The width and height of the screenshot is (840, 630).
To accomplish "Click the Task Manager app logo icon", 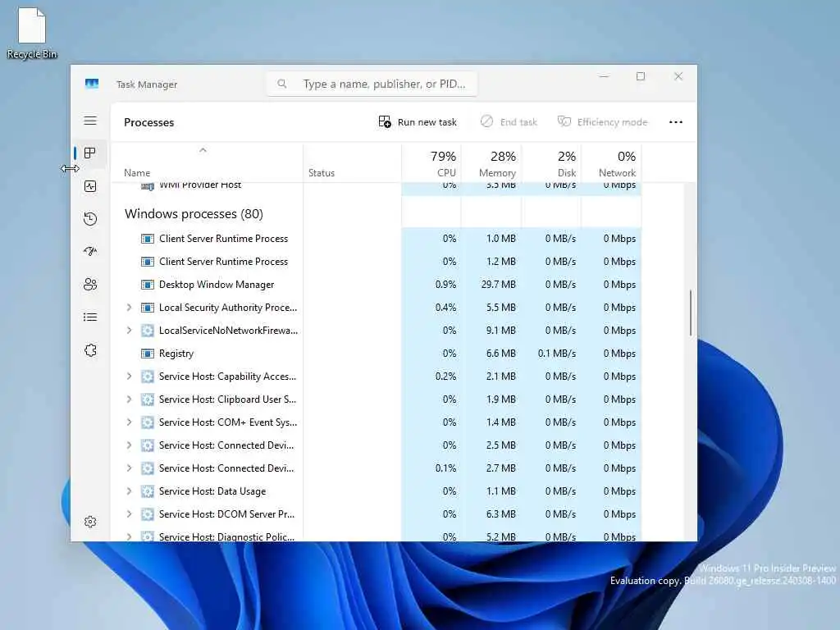I will (92, 84).
